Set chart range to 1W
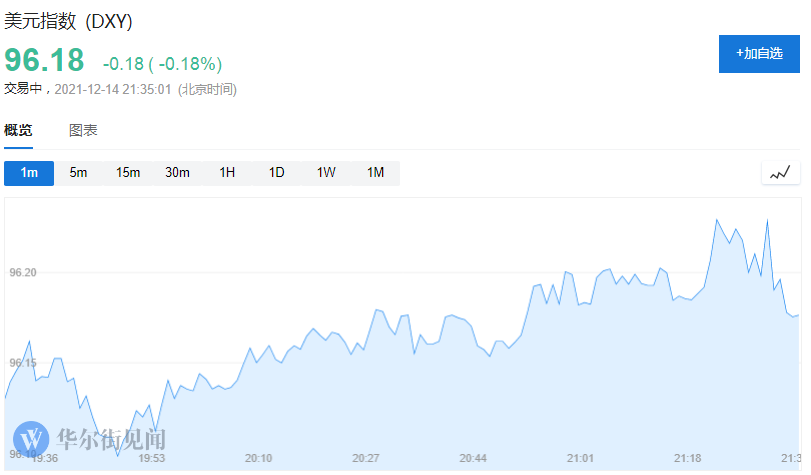Image resolution: width=811 pixels, height=475 pixels. click(326, 173)
